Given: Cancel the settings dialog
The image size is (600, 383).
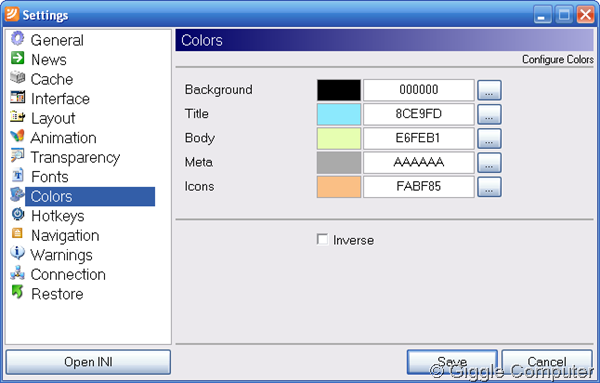Looking at the screenshot, I should click(x=547, y=362).
